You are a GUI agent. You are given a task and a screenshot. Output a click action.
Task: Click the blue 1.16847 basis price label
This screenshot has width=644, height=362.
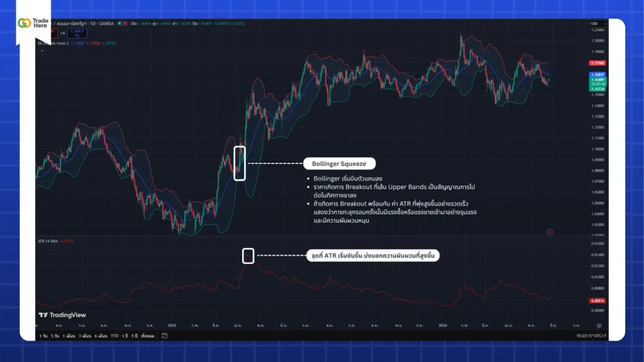597,75
